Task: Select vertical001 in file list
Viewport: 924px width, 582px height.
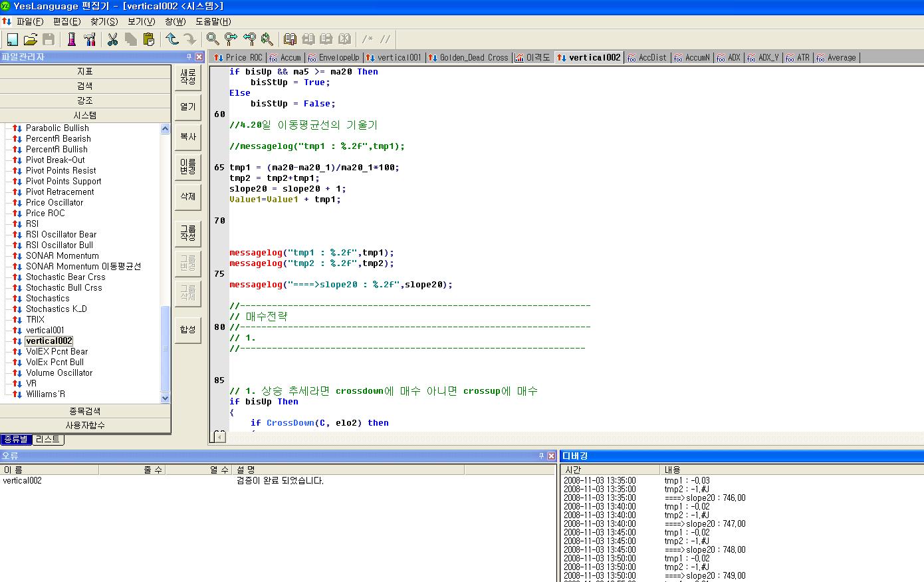Action: tap(45, 330)
